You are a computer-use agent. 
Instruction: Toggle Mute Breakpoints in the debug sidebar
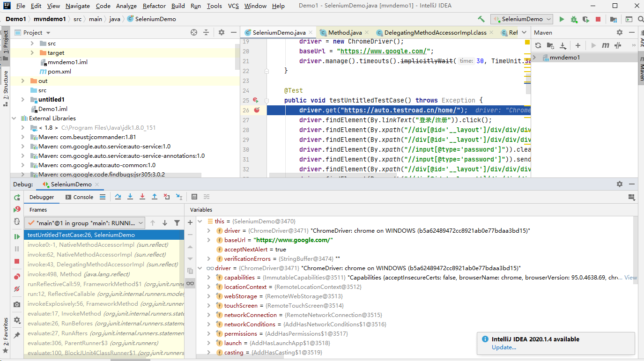(x=17, y=289)
